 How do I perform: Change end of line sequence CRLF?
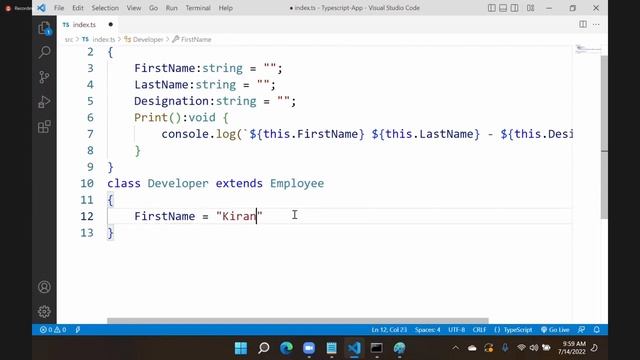click(x=479, y=330)
